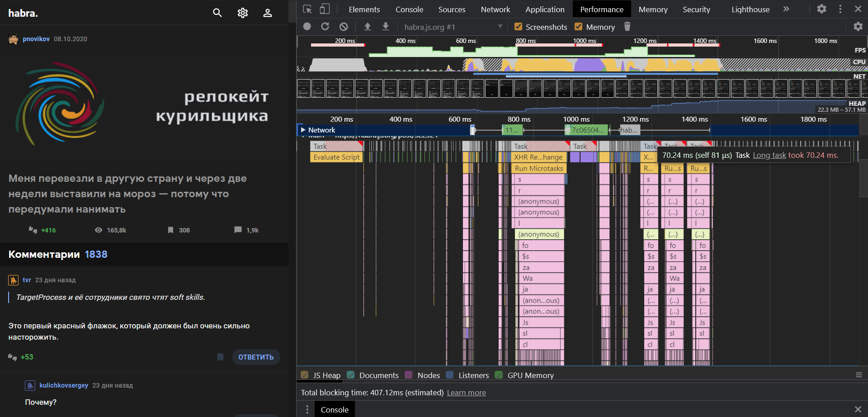Viewport: 868px width, 417px height.
Task: Toggle JS Heap checkbox
Action: click(x=305, y=375)
